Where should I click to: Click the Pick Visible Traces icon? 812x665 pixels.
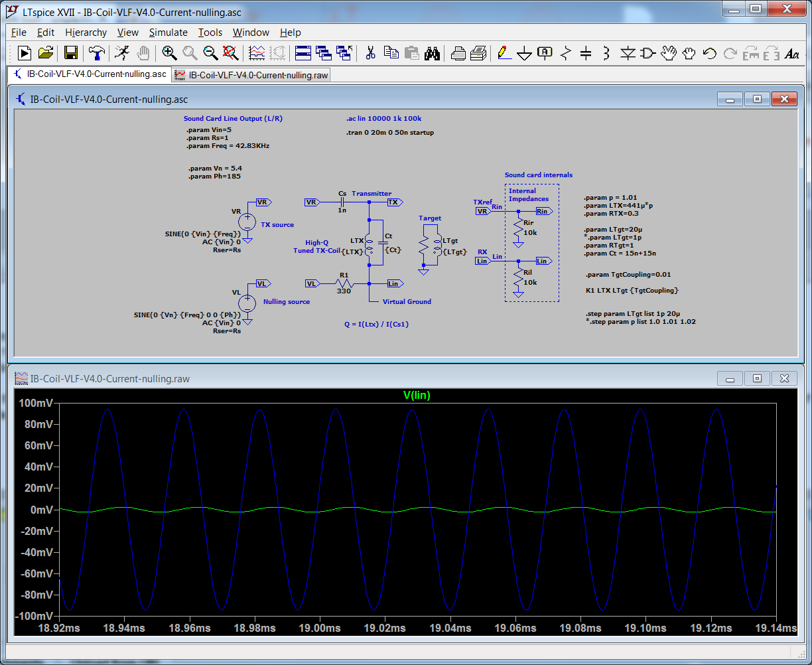(257, 53)
